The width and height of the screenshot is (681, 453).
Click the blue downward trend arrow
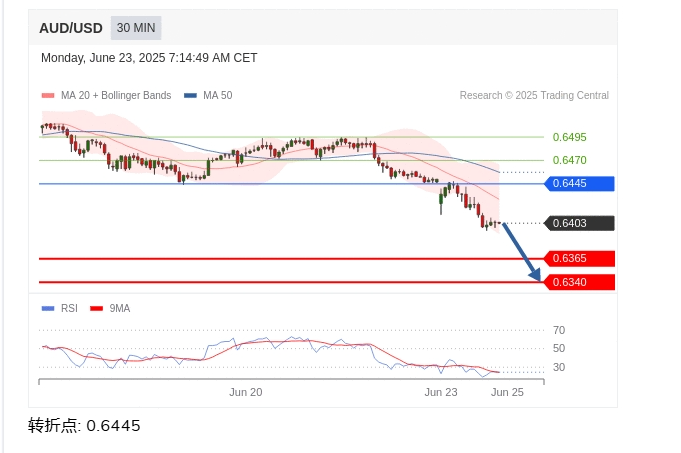pyautogui.click(x=521, y=252)
